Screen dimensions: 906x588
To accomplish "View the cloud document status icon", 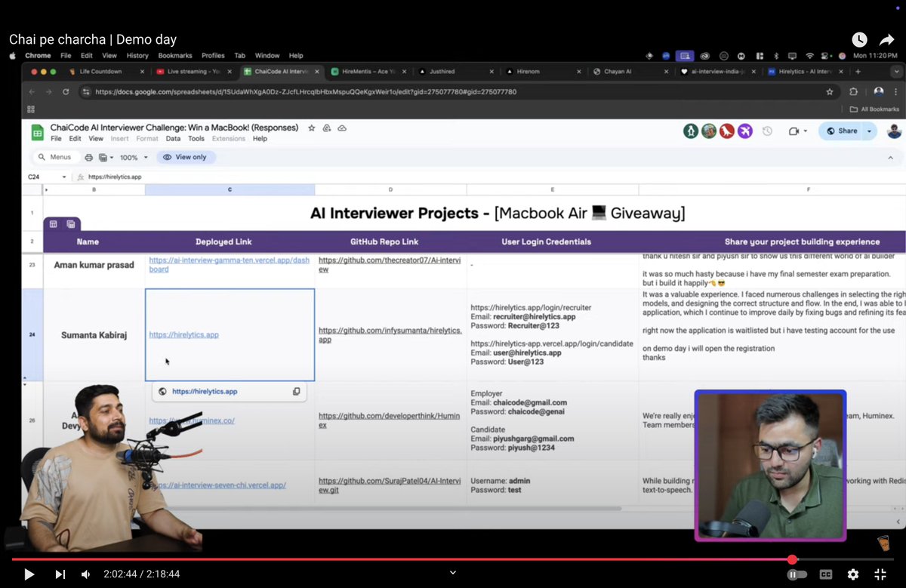I will click(342, 128).
